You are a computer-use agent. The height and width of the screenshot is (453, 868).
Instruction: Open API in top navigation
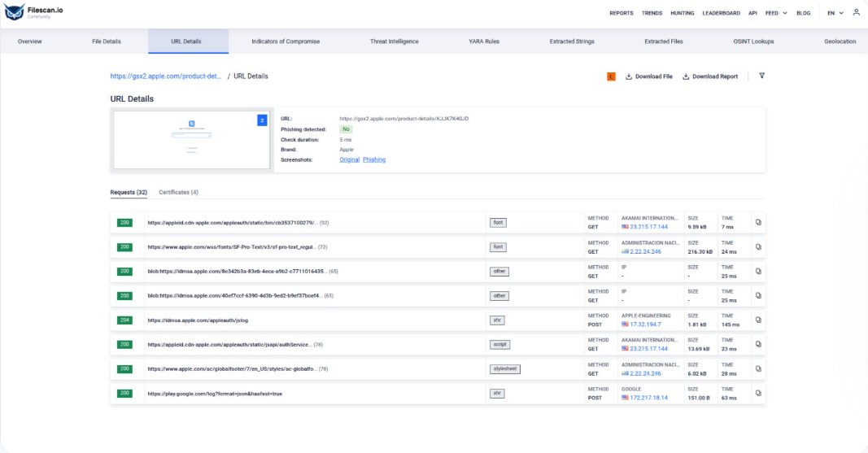tap(752, 13)
